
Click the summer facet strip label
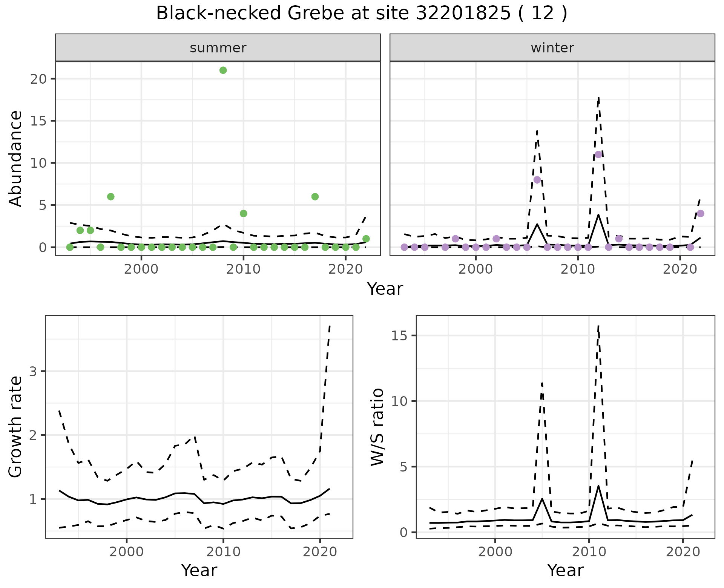tap(218, 48)
